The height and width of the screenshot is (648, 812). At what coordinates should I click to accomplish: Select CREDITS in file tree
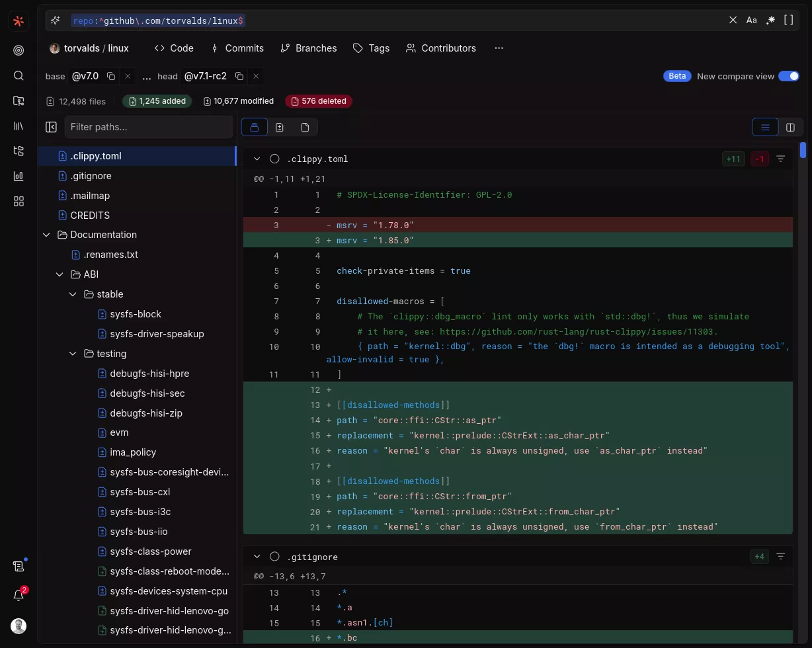(x=137, y=216)
